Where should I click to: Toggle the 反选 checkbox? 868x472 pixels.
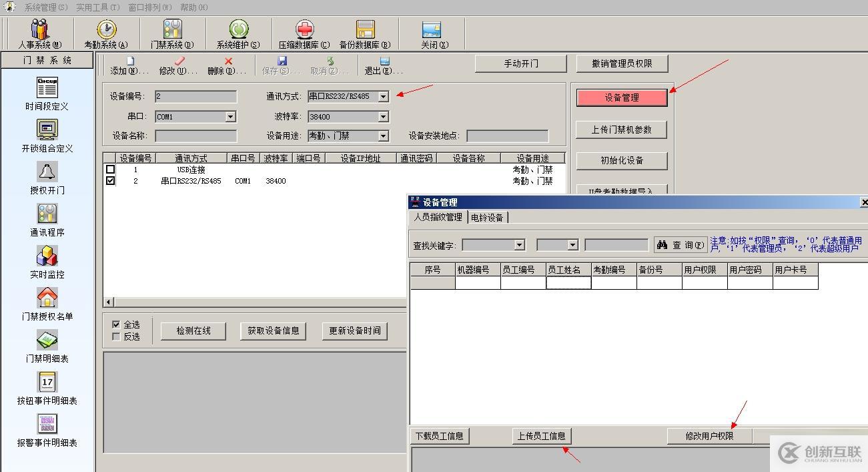[116, 336]
